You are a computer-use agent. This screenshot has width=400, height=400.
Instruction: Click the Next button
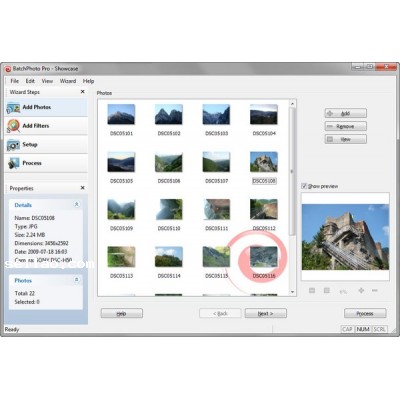pos(266,313)
